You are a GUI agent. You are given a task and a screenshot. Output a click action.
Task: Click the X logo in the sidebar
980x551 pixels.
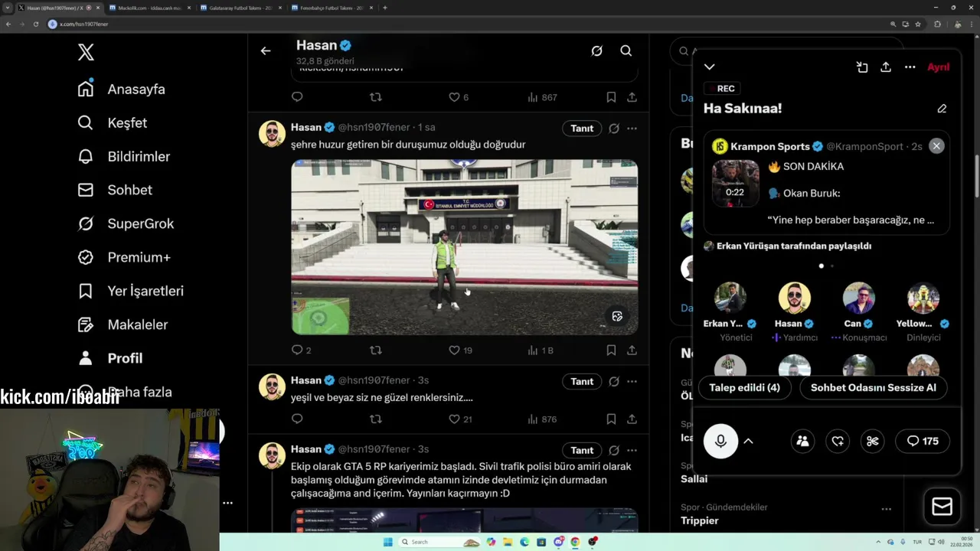(86, 52)
